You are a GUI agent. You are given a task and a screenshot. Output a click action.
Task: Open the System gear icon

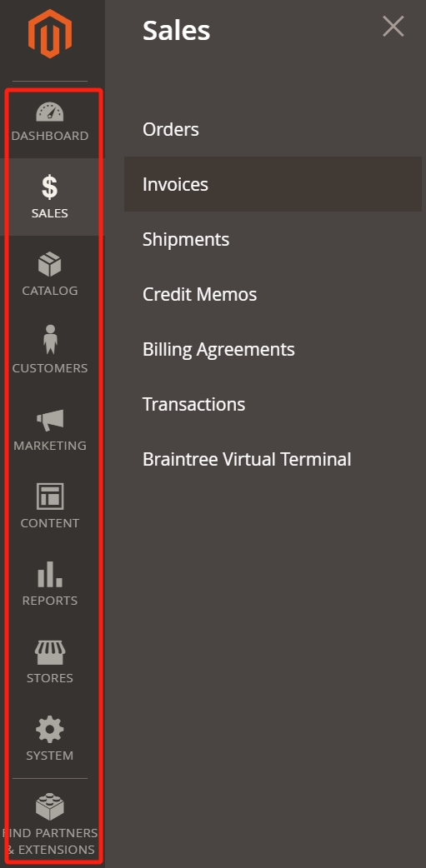pos(50,730)
